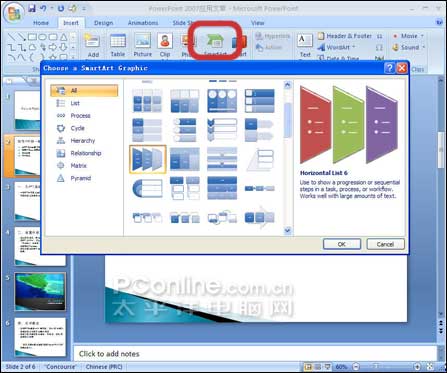447x373 pixels.
Task: Click the OK button in the dialog
Action: coord(342,244)
